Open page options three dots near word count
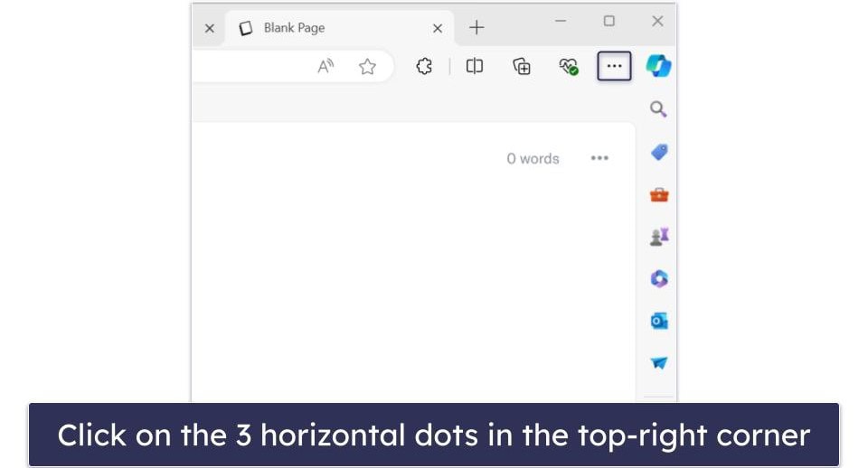Image resolution: width=868 pixels, height=468 pixels. (x=599, y=158)
